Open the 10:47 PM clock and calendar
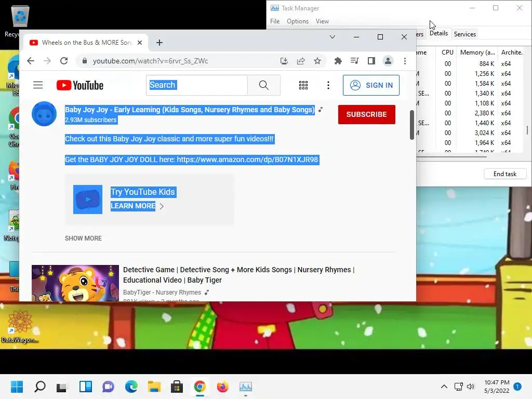Image resolution: width=532 pixels, height=399 pixels. (x=497, y=387)
